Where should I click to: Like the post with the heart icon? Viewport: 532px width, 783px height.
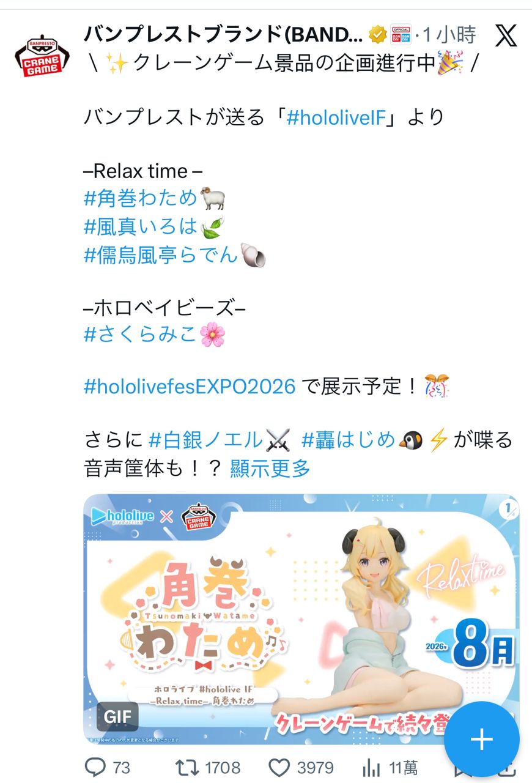tap(279, 766)
